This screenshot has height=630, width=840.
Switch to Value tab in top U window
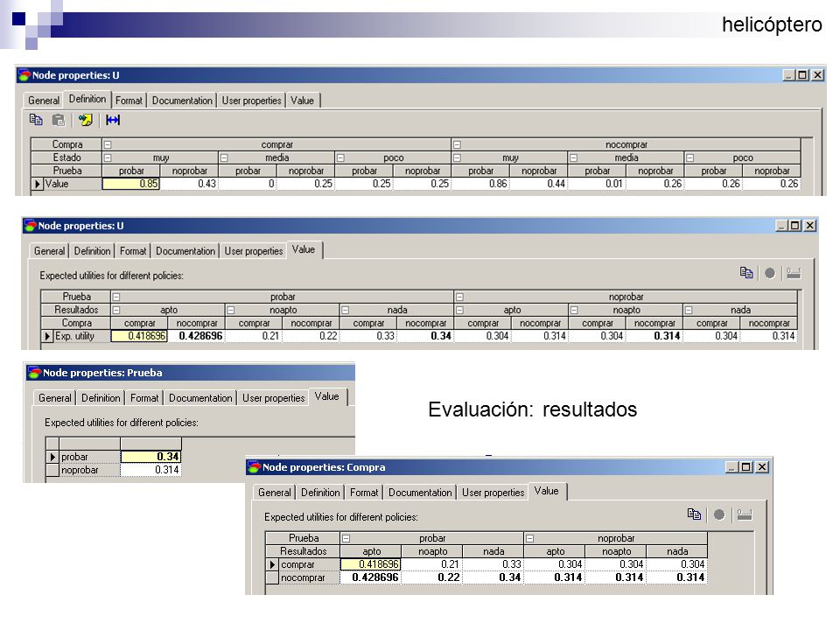pos(302,100)
